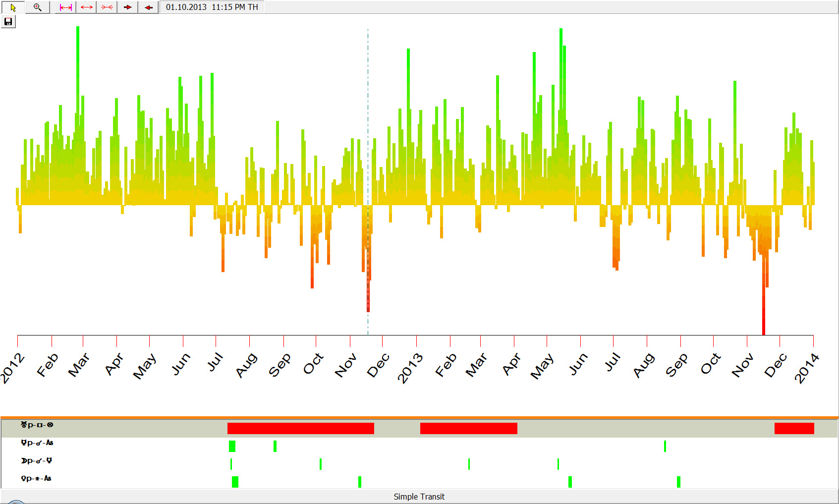Image resolution: width=839 pixels, height=504 pixels.
Task: Click the 2014 label on time axis
Action: click(x=807, y=368)
